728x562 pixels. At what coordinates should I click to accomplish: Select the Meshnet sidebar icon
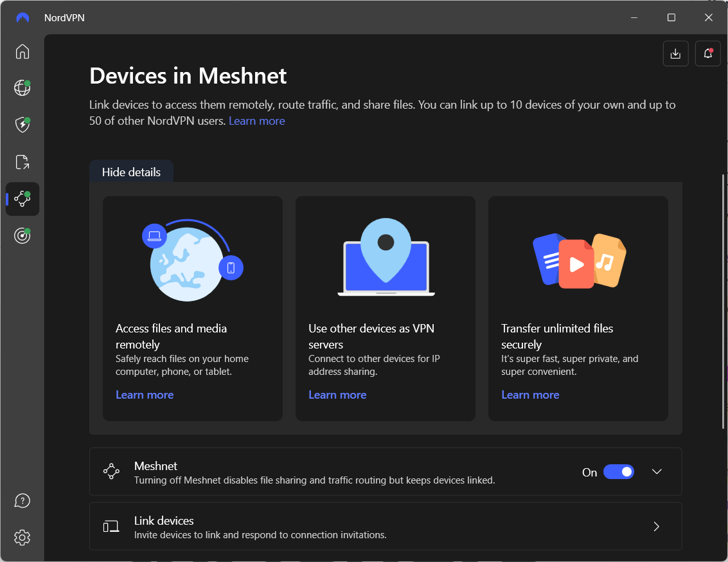click(x=22, y=199)
